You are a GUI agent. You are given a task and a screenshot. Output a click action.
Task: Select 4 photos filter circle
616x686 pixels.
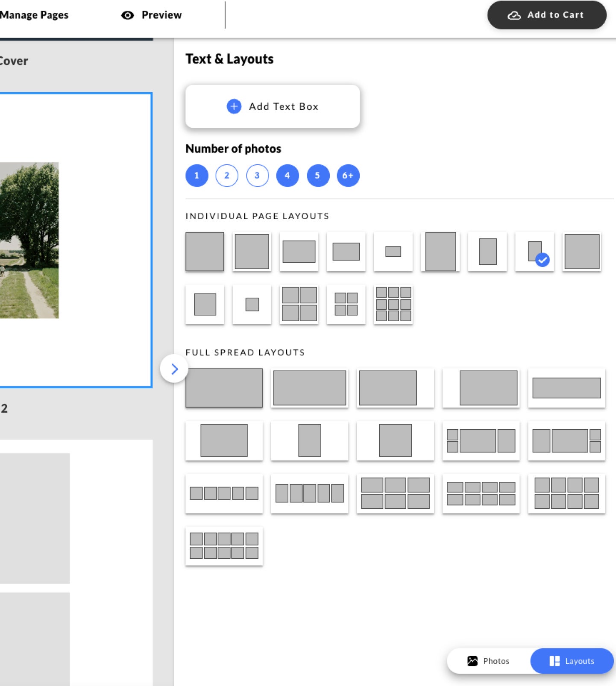287,176
